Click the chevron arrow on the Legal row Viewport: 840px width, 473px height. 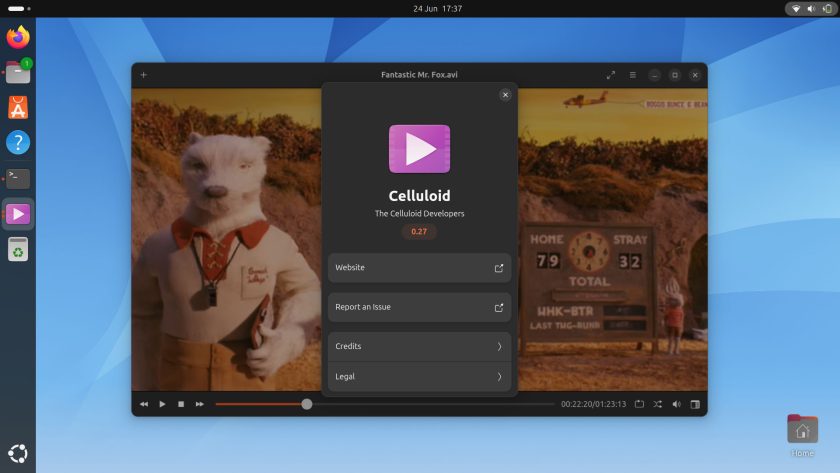click(499, 377)
